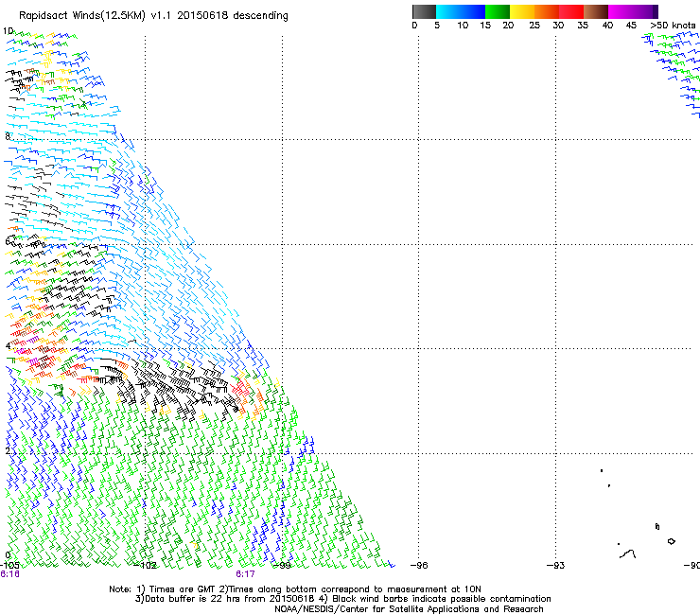Click the '35' label under color bar
The width and height of the screenshot is (700, 615).
click(x=583, y=26)
